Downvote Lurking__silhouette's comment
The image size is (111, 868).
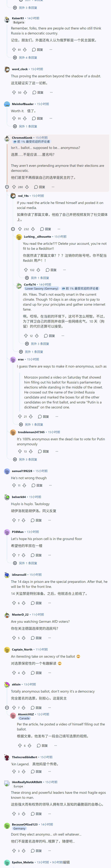pos(38,270)
